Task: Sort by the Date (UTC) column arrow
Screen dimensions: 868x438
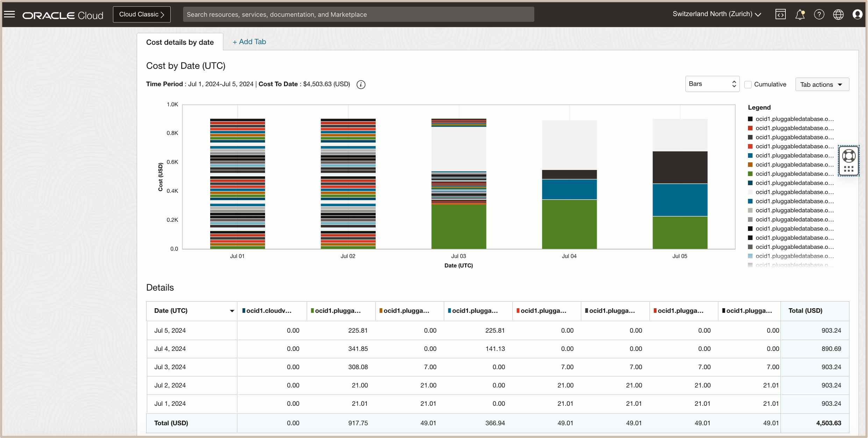Action: [232, 311]
